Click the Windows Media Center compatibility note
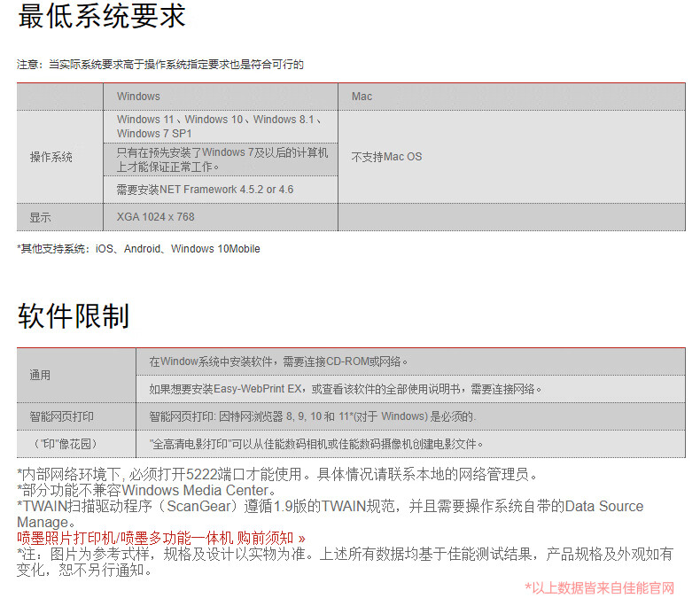This screenshot has height=606, width=700. coord(147,490)
